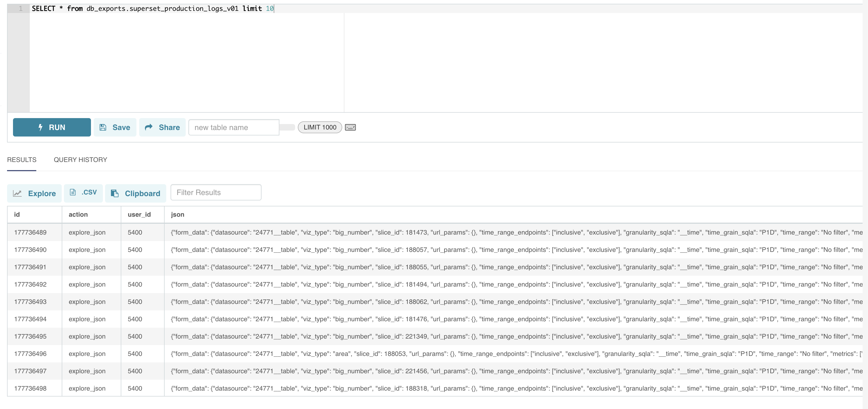Select the RESULTS tab

pos(22,160)
